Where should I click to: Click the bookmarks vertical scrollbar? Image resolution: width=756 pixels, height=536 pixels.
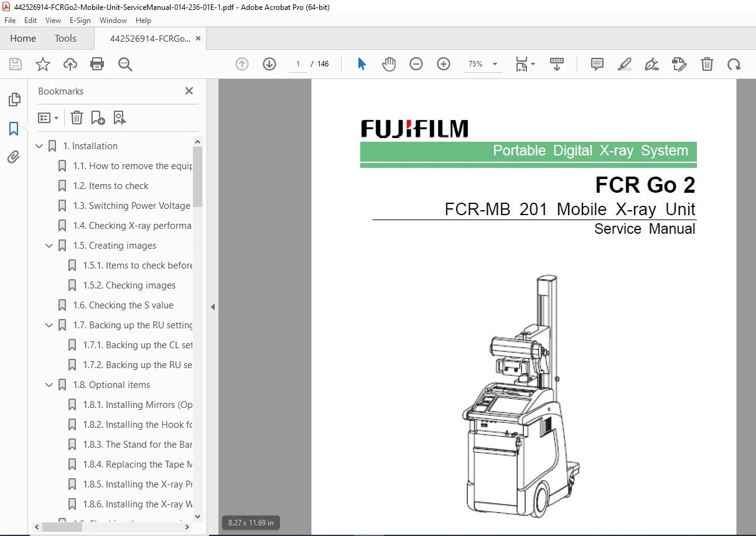198,177
